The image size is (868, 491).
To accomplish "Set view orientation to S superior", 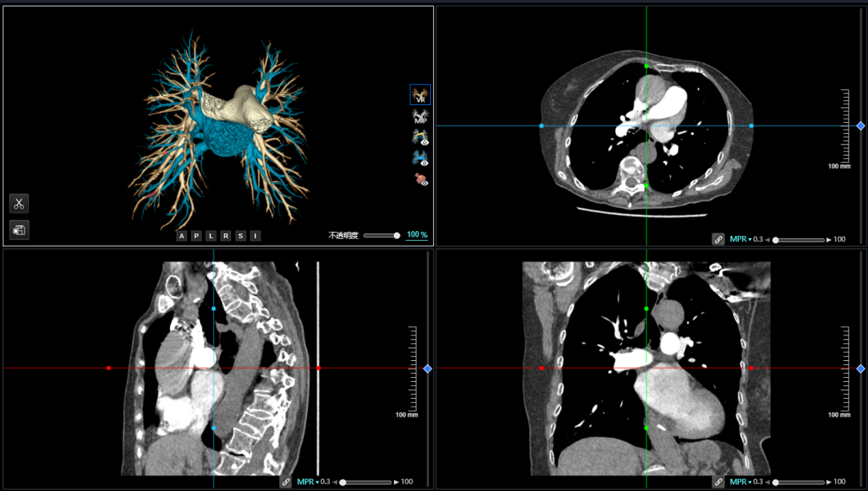I will 240,236.
